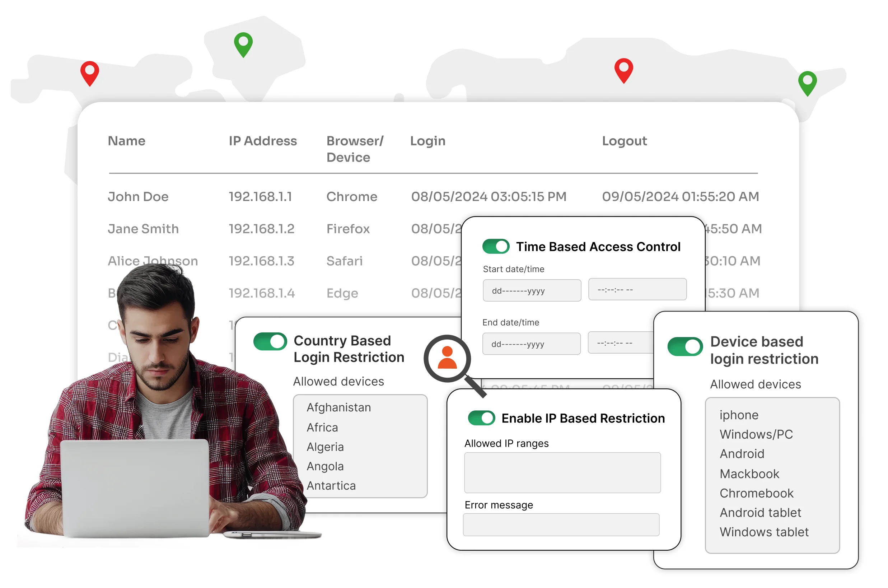Screen dimensions: 888x588
Task: Click the Jane Smith name cell
Action: [143, 229]
